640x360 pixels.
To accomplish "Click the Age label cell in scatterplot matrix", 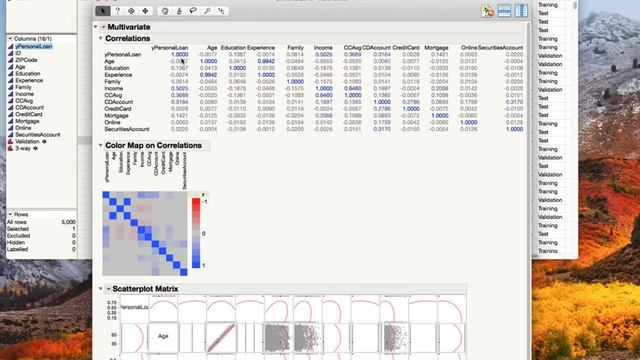I will click(163, 336).
